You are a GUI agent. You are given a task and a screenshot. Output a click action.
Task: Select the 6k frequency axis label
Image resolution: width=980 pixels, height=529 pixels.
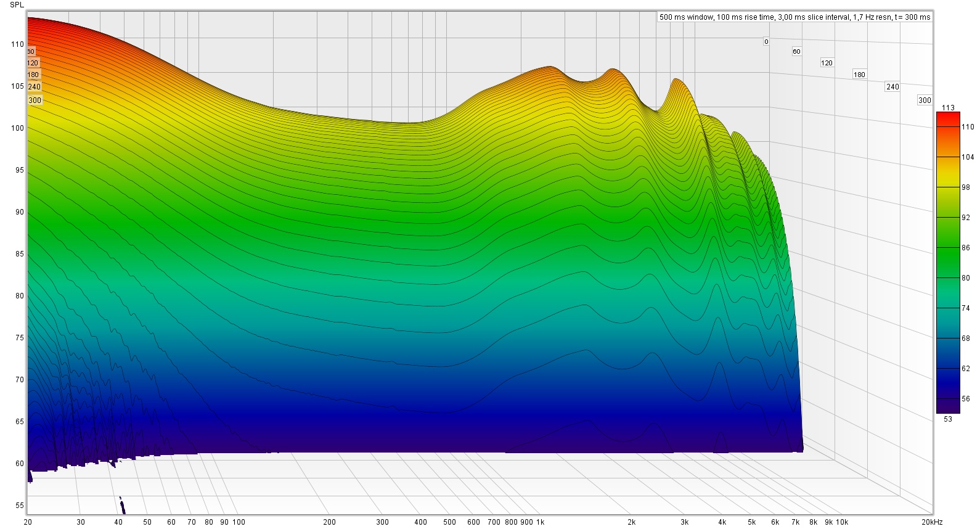tap(775, 522)
